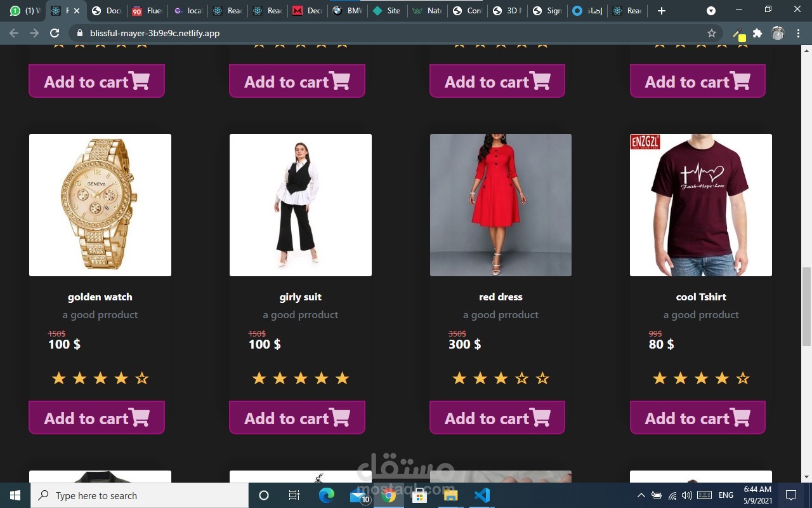The width and height of the screenshot is (812, 508).
Task: Click the fourth star under golden watch
Action: (x=121, y=378)
